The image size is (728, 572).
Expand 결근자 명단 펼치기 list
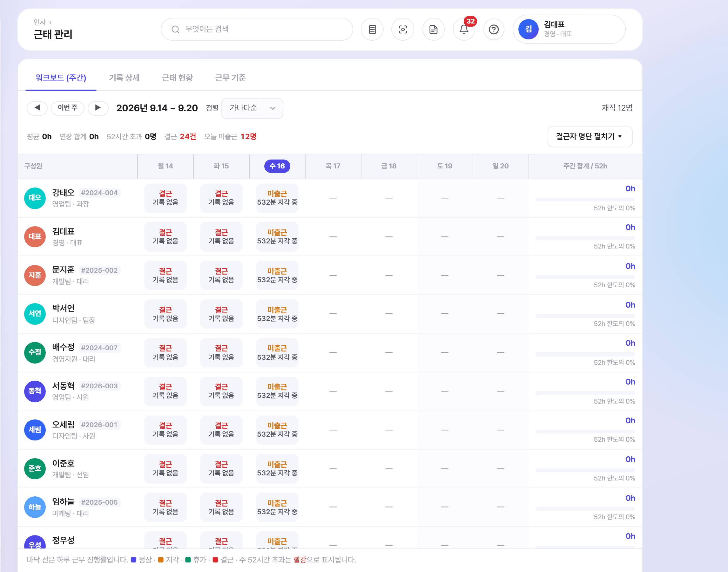pyautogui.click(x=590, y=136)
